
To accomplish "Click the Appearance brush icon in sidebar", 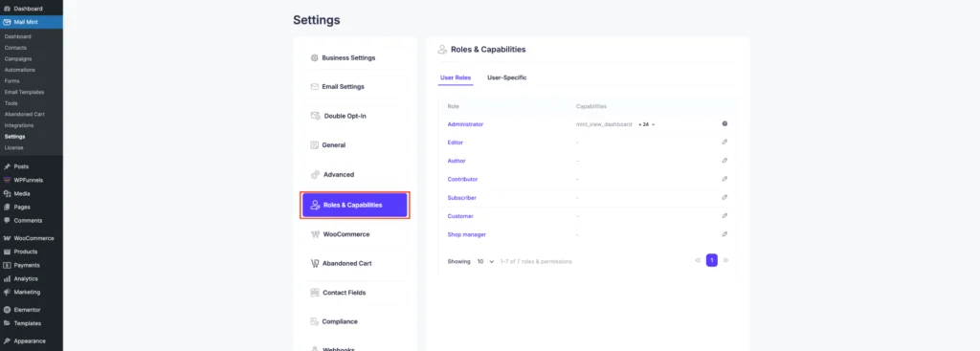I will click(x=7, y=341).
